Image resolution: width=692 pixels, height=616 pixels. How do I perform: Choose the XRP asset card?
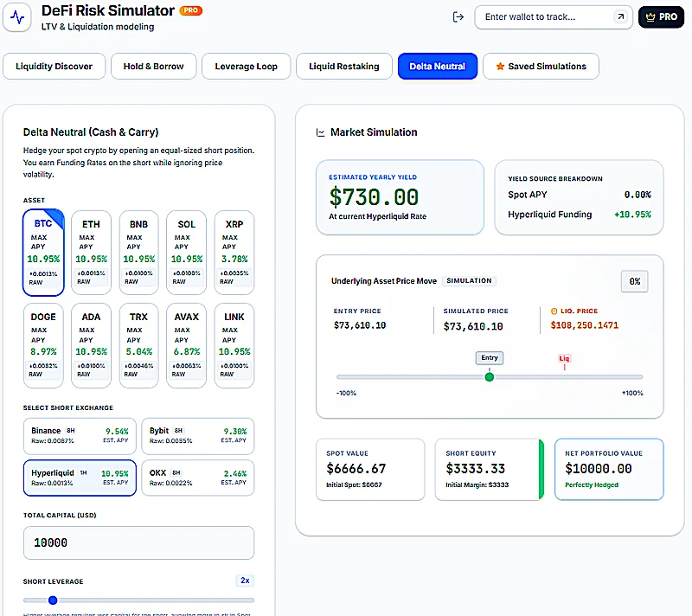point(234,253)
